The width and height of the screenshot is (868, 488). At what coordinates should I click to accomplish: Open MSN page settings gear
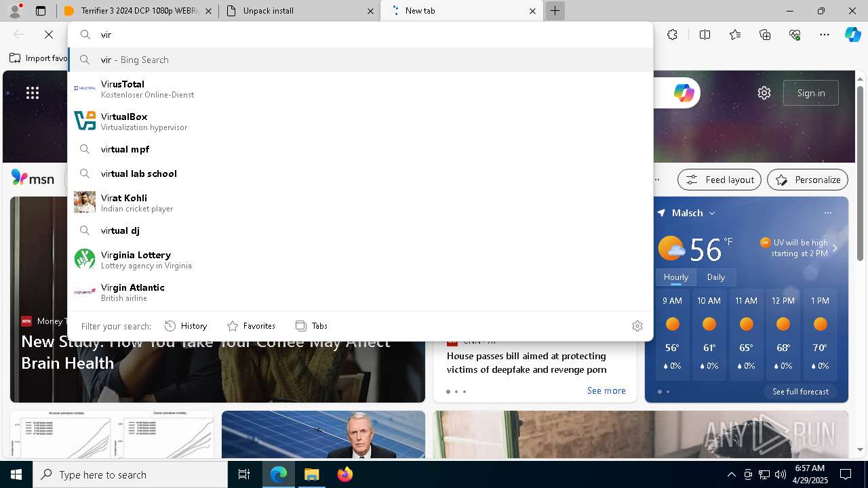click(764, 93)
